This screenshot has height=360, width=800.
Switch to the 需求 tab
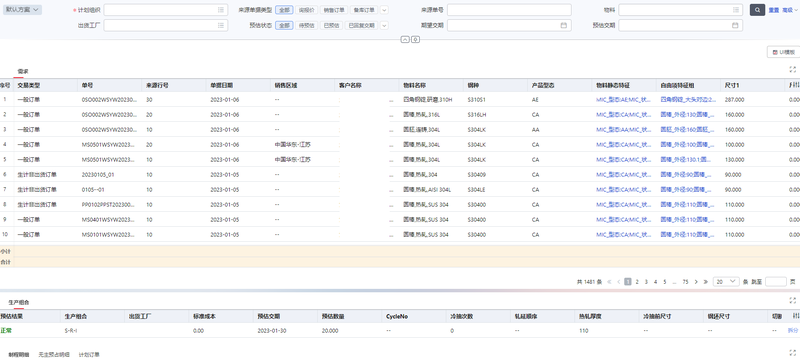22,71
